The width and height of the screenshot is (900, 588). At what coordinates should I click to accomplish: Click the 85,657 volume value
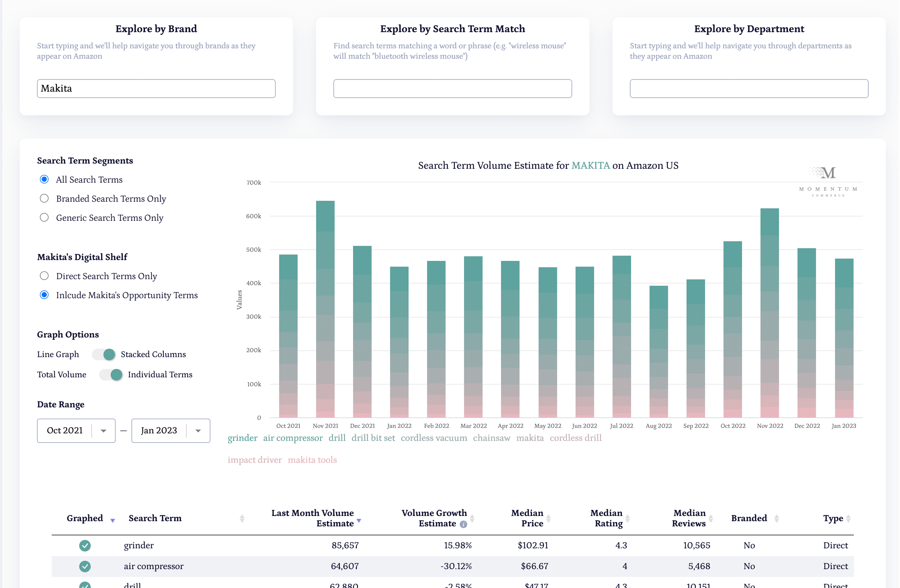point(345,545)
